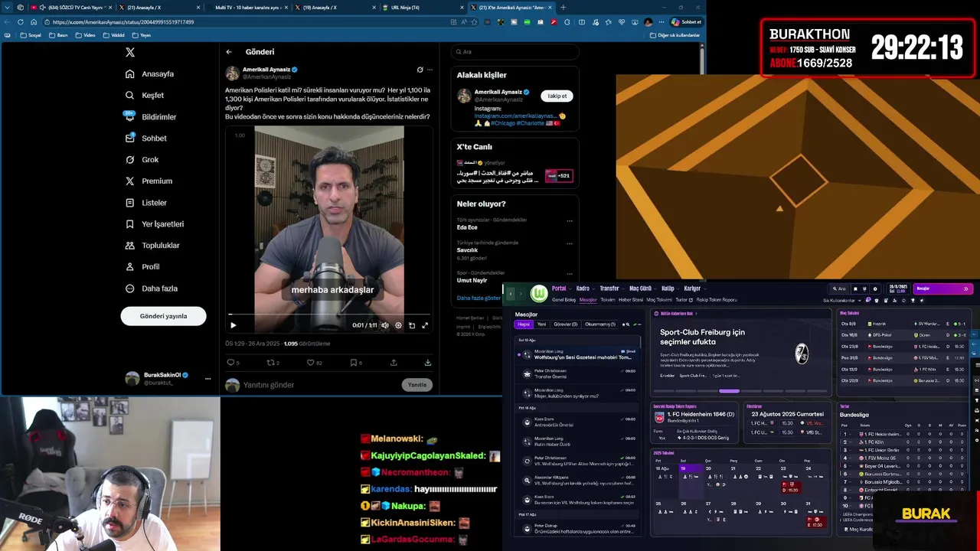
Task: Click the Wolfsburg club badge
Action: click(x=539, y=293)
